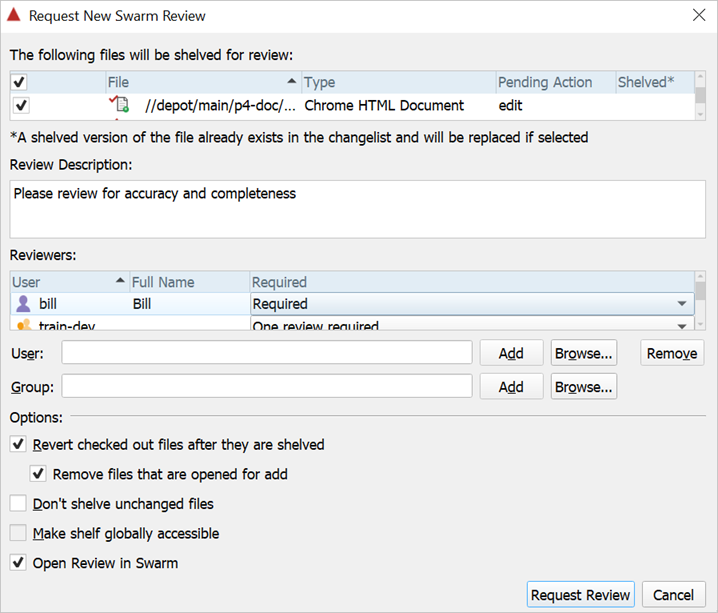
Task: Toggle the select-all files header checkbox
Action: click(20, 82)
